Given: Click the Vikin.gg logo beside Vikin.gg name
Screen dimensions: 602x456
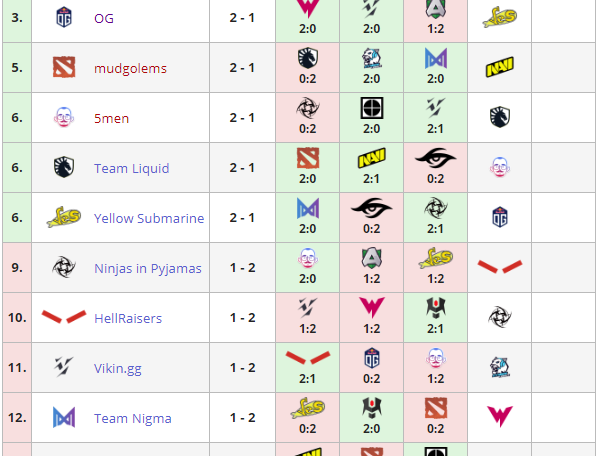Looking at the screenshot, I should (64, 368).
